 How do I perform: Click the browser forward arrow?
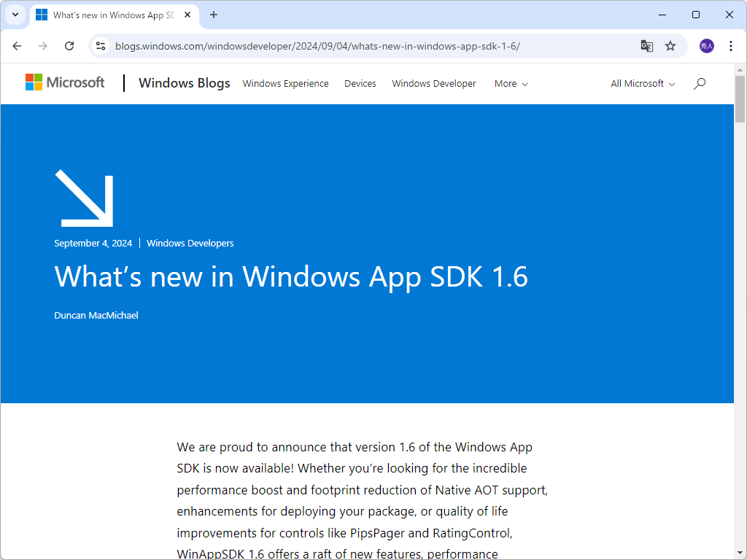(x=43, y=46)
